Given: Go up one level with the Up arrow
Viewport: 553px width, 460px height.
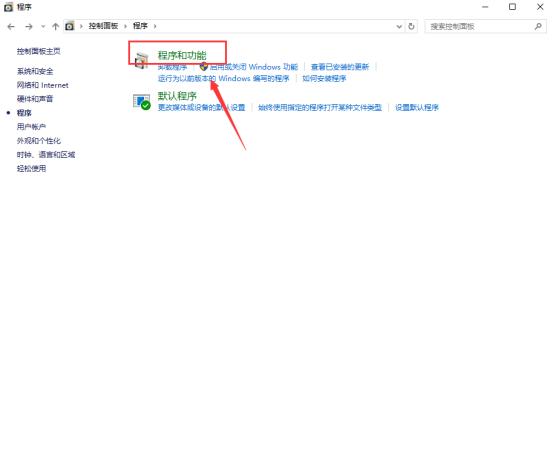Looking at the screenshot, I should [55, 26].
